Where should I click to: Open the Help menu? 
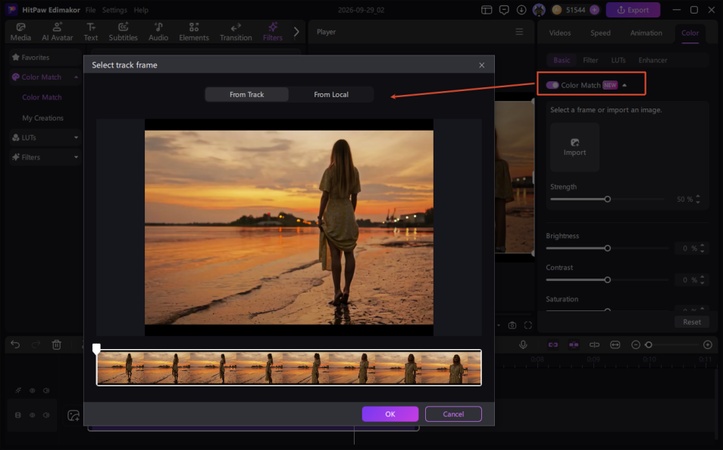141,10
